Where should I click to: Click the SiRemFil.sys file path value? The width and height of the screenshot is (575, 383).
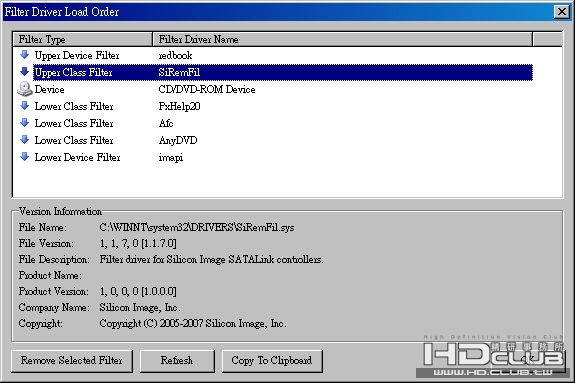(x=197, y=227)
